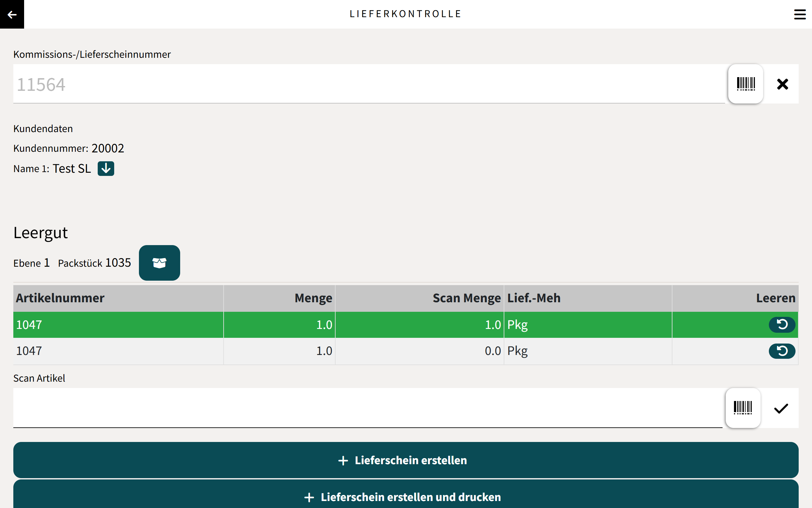
Task: Clear the Lieferscheinnummer field with X
Action: (782, 84)
